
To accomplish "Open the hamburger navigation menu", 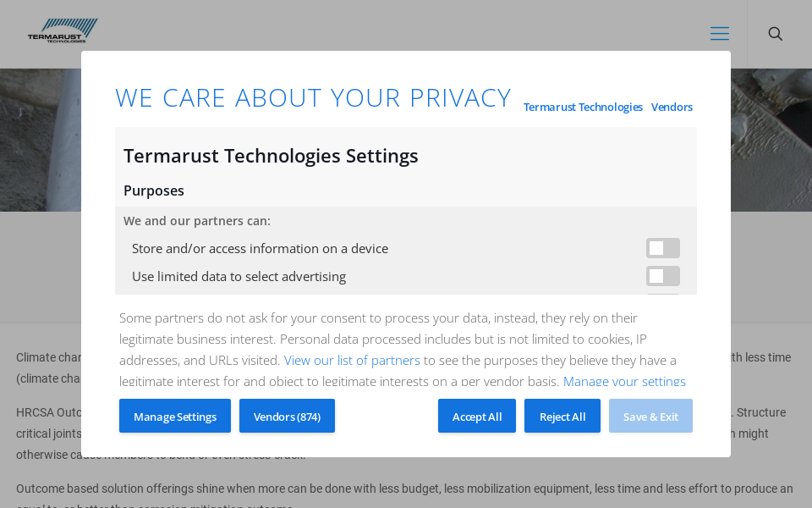I will (720, 34).
